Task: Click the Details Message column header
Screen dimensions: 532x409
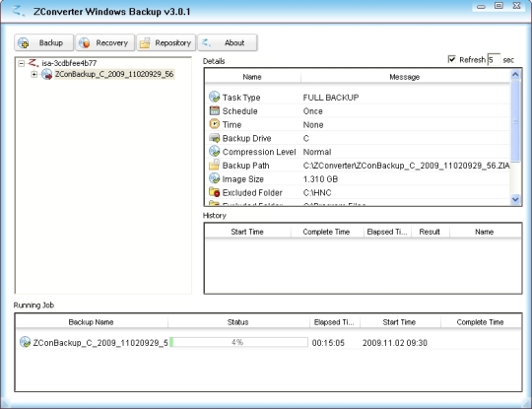Action: pos(405,77)
